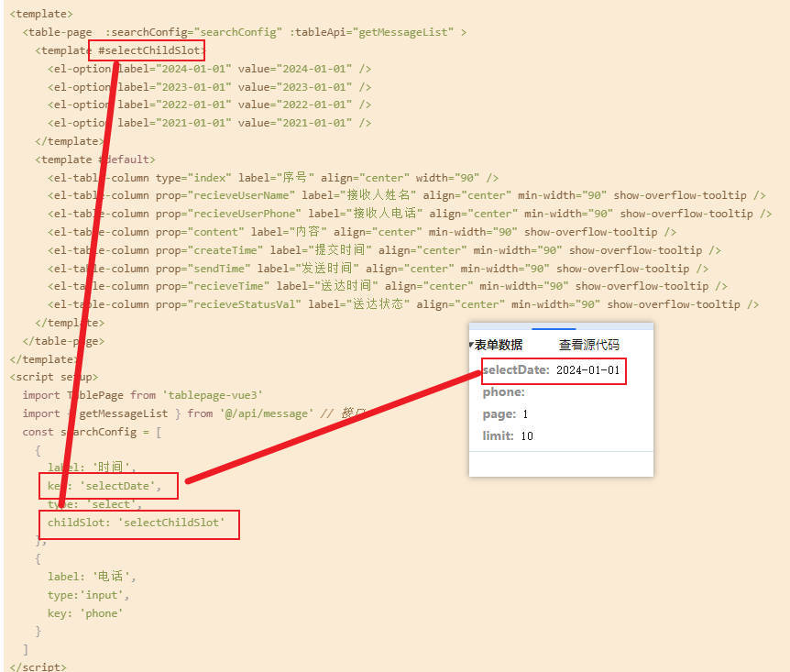
Task: Click the key: 'selectDate' code line
Action: pyautogui.click(x=104, y=486)
